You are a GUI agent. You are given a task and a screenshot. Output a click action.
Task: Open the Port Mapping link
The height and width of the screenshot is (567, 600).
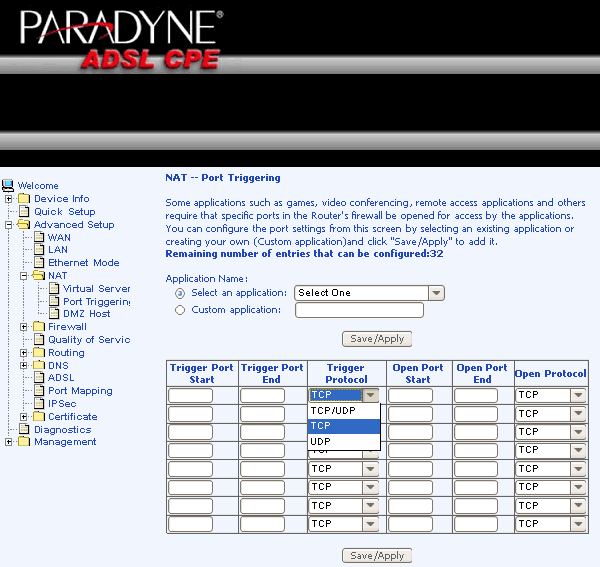coord(80,391)
